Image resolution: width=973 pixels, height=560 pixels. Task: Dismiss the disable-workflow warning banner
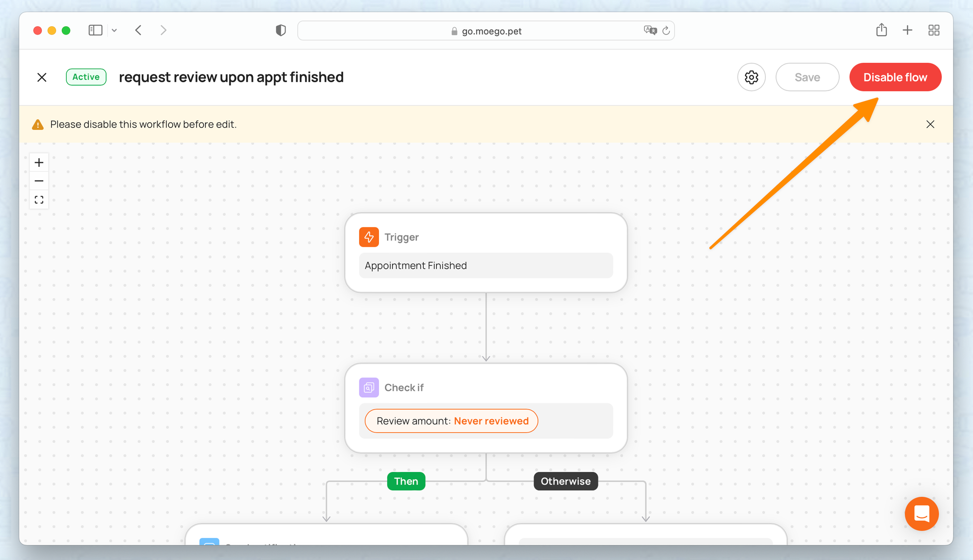[x=930, y=125]
